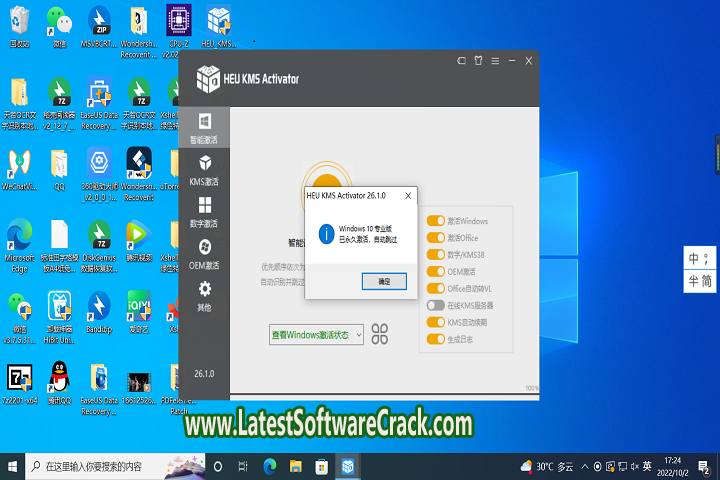Open the 智能激活 smart activation tab
This screenshot has height=480, width=720.
click(204, 128)
